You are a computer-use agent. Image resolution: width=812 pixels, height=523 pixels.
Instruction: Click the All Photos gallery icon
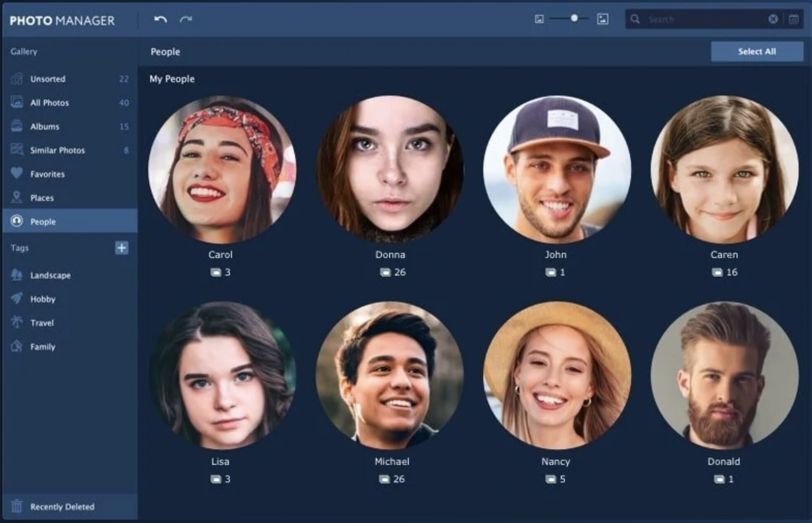coord(16,102)
